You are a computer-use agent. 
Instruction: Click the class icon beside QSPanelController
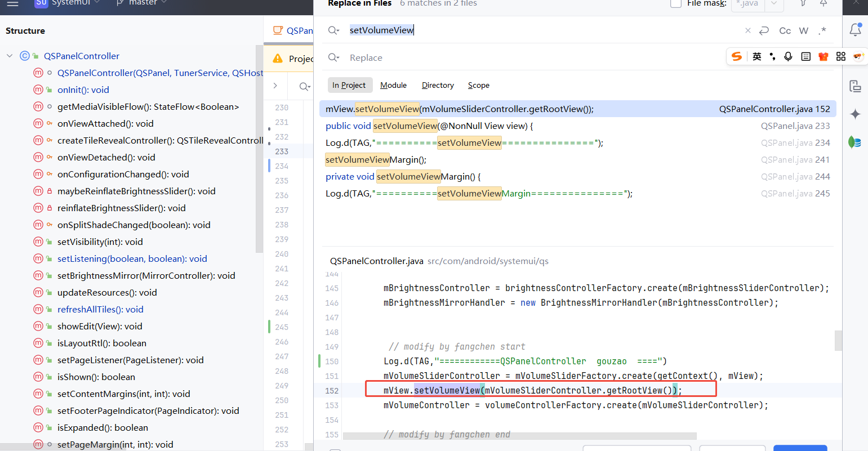point(25,56)
